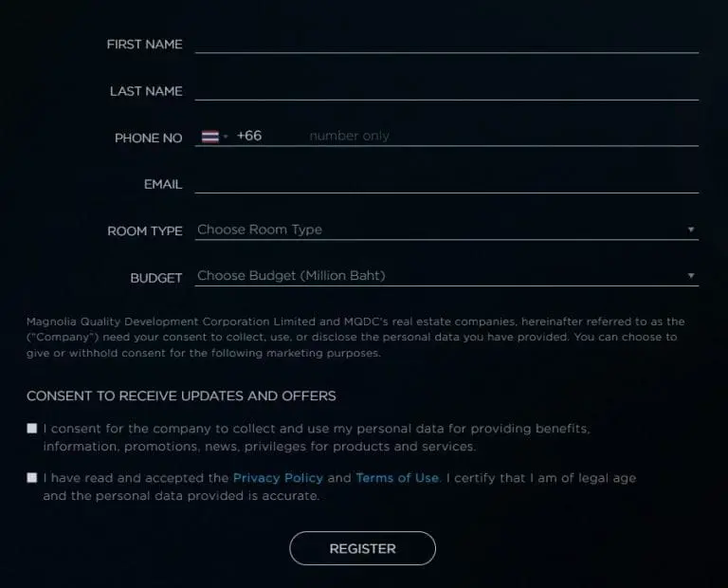Open the Choose Room Type dropdown

(x=446, y=230)
